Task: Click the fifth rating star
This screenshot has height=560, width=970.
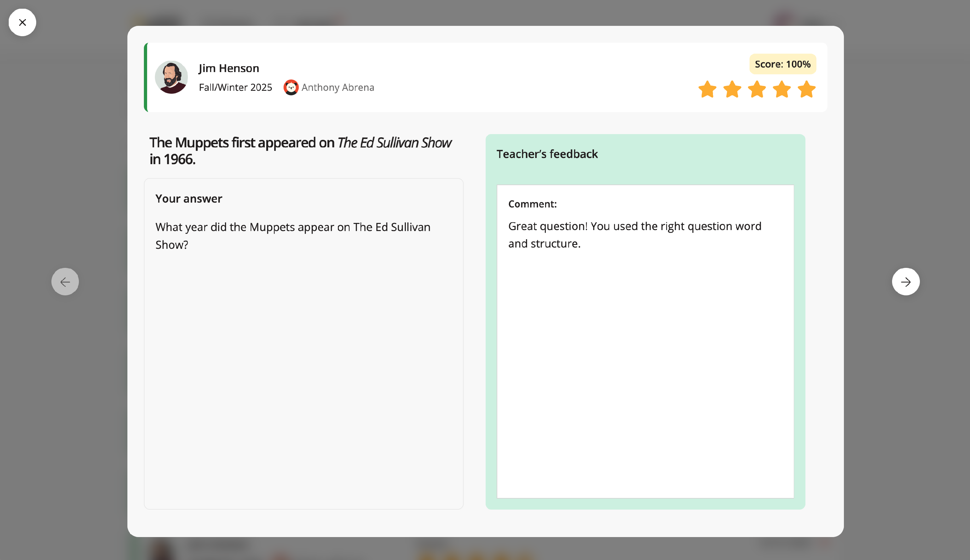Action: click(806, 90)
